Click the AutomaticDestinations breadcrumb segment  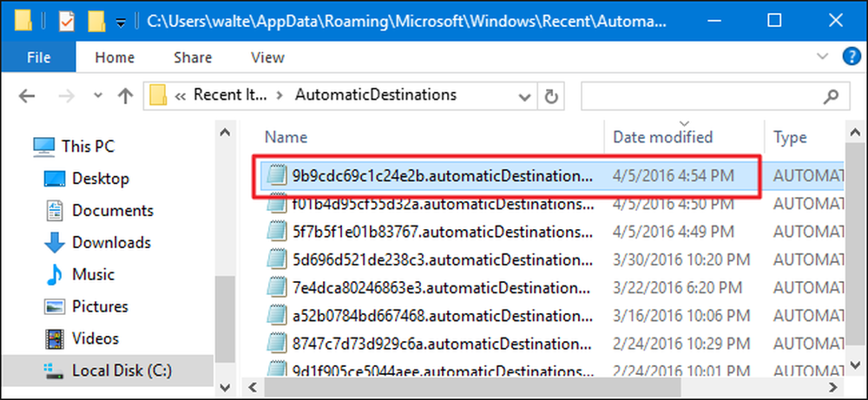pos(376,95)
